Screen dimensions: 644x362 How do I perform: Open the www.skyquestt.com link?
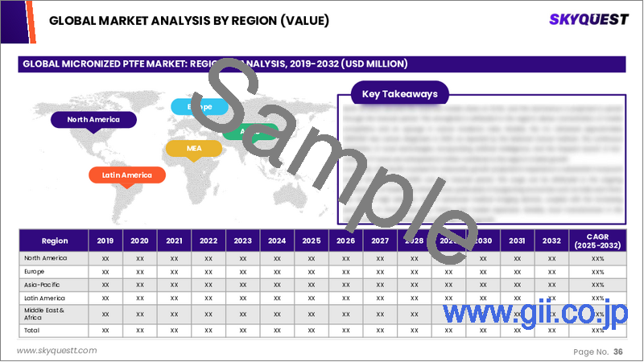point(56,351)
